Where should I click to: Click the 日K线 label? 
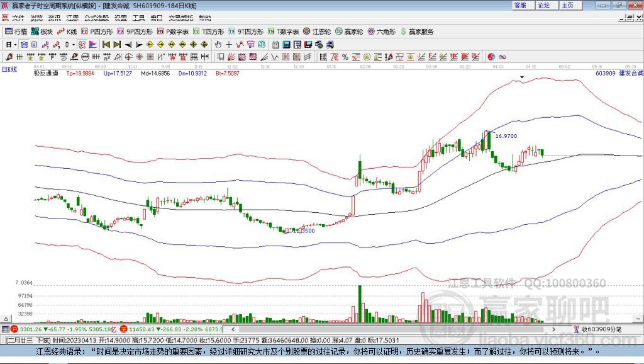point(9,69)
